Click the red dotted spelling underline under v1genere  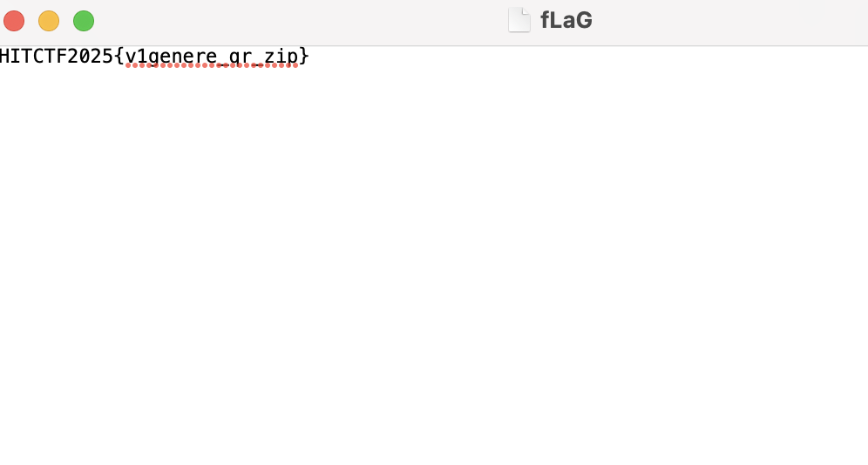171,66
